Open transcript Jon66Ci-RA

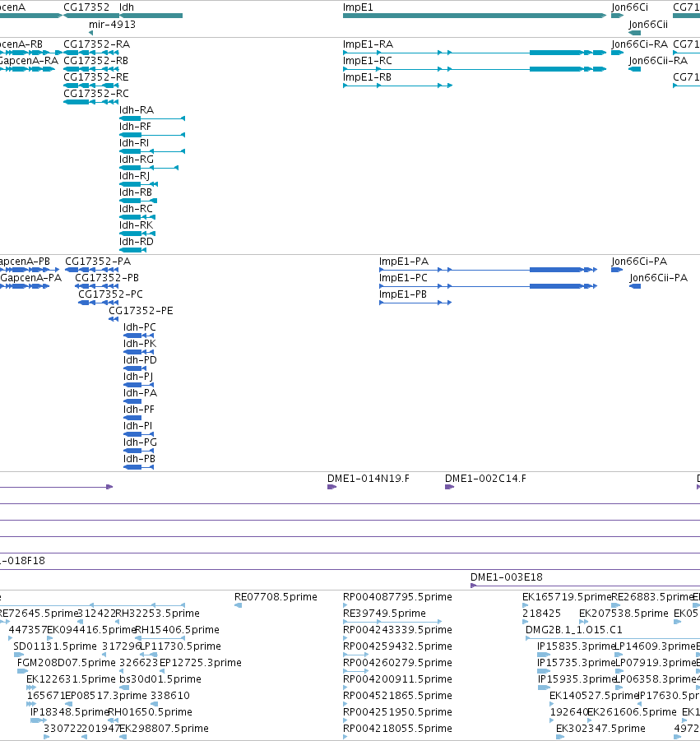(639, 44)
